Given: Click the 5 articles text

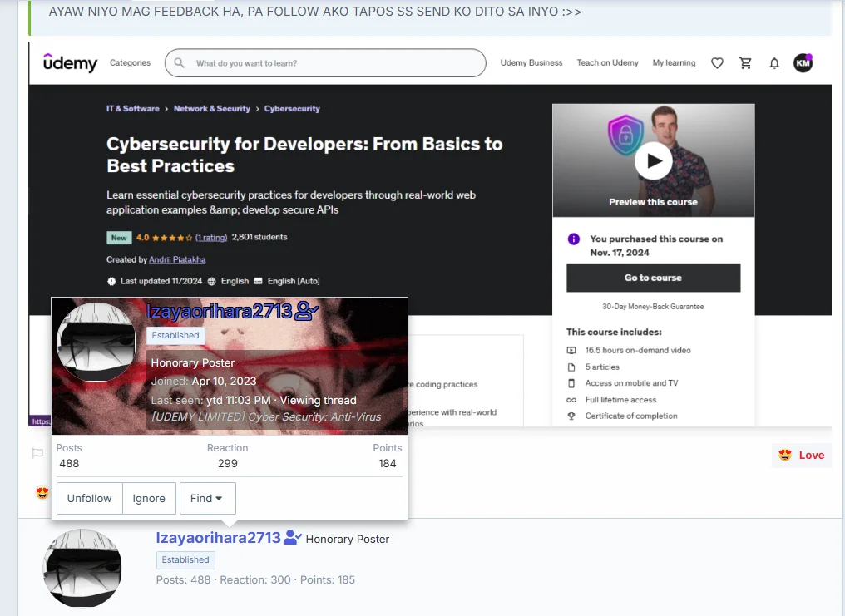Looking at the screenshot, I should coord(602,367).
